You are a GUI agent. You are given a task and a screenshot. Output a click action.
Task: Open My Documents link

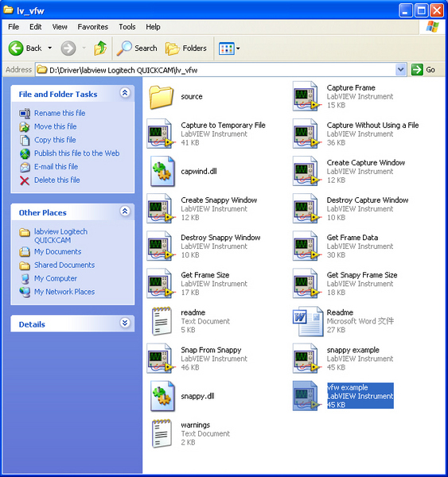click(57, 252)
